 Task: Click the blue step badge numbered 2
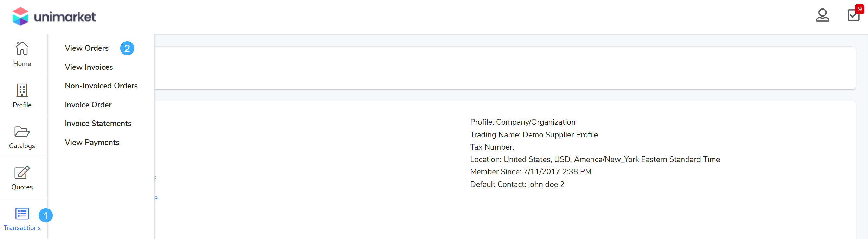coord(127,48)
